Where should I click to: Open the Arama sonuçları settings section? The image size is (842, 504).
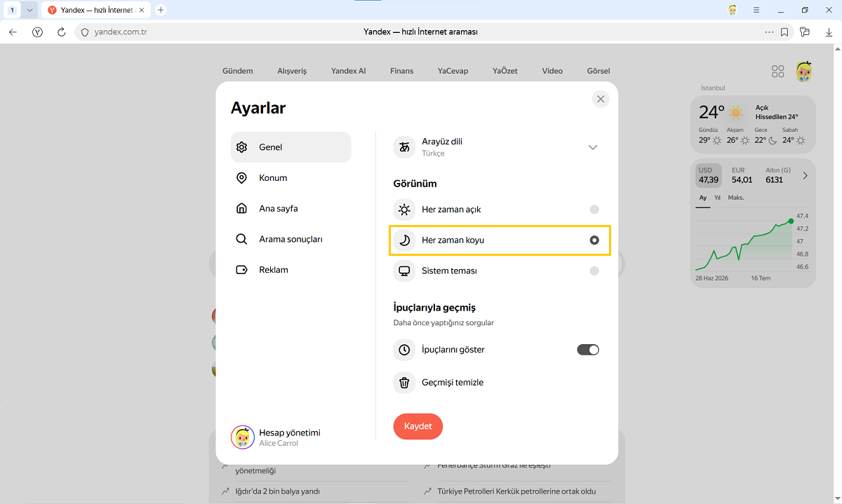[x=290, y=239]
